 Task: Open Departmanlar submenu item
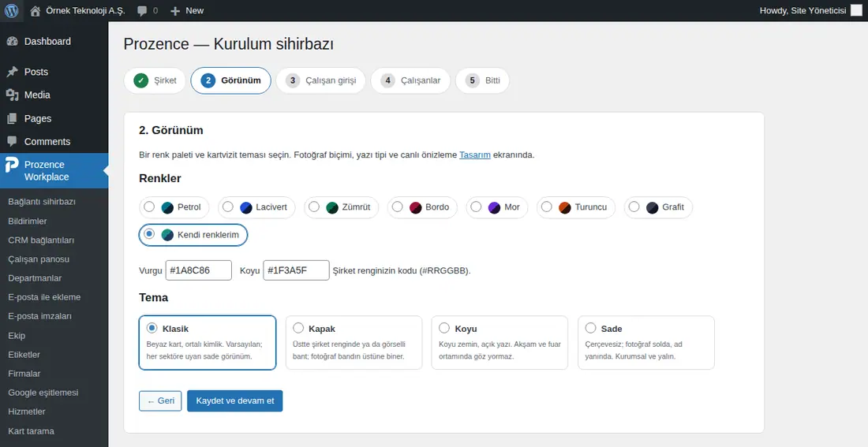pyautogui.click(x=35, y=278)
